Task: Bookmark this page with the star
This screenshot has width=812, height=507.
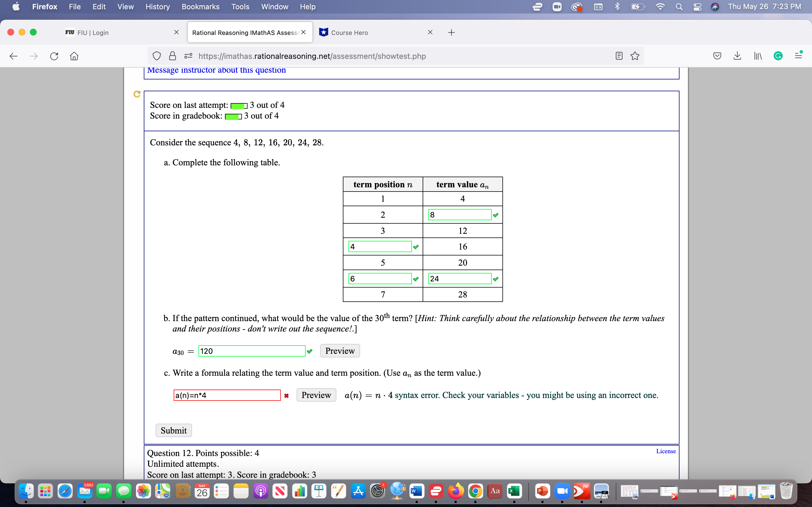Action: [x=635, y=56]
